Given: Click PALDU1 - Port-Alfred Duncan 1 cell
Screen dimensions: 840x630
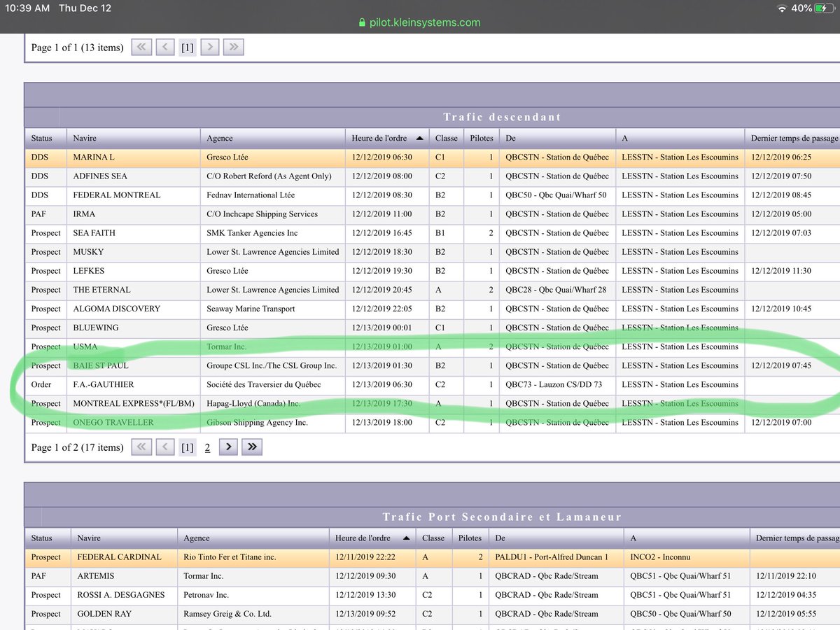Looking at the screenshot, I should tap(556, 557).
